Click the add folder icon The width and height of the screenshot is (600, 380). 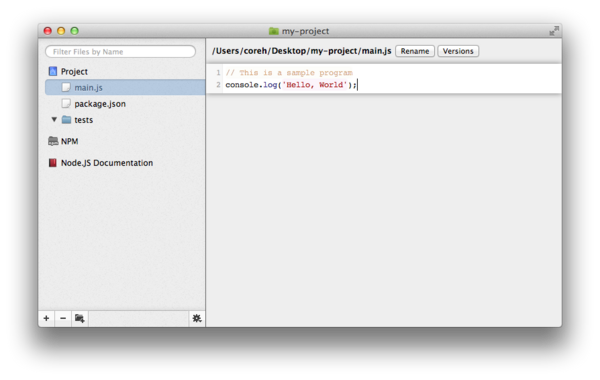(80, 318)
